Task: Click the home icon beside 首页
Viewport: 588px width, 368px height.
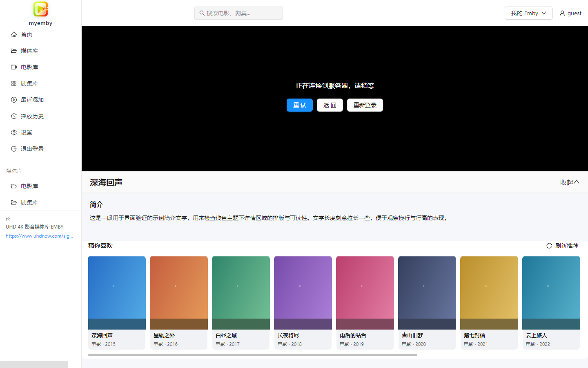Action: [x=14, y=34]
